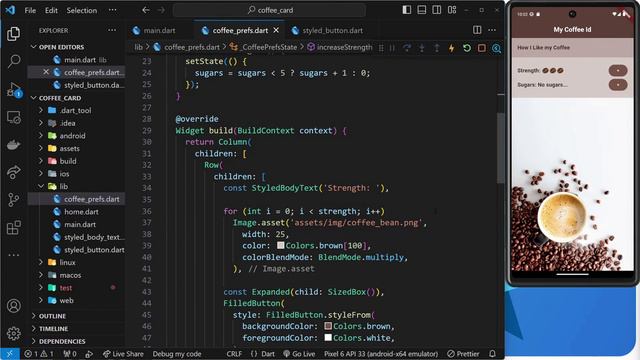Open Run and Debug view
The width and height of the screenshot is (640, 360).
(13, 89)
